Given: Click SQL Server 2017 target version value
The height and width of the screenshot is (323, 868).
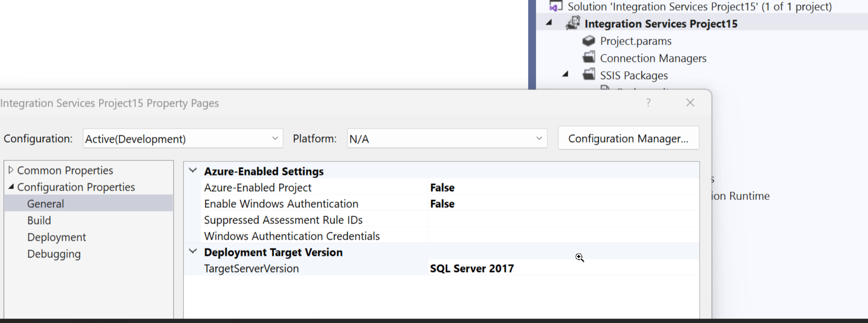Looking at the screenshot, I should [472, 268].
